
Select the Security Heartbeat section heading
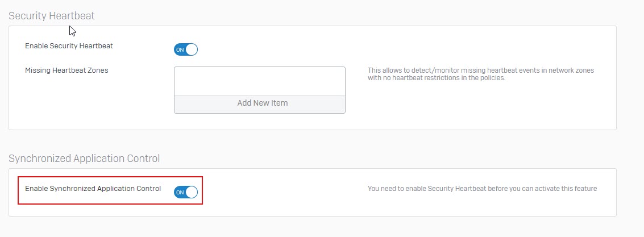coord(52,15)
